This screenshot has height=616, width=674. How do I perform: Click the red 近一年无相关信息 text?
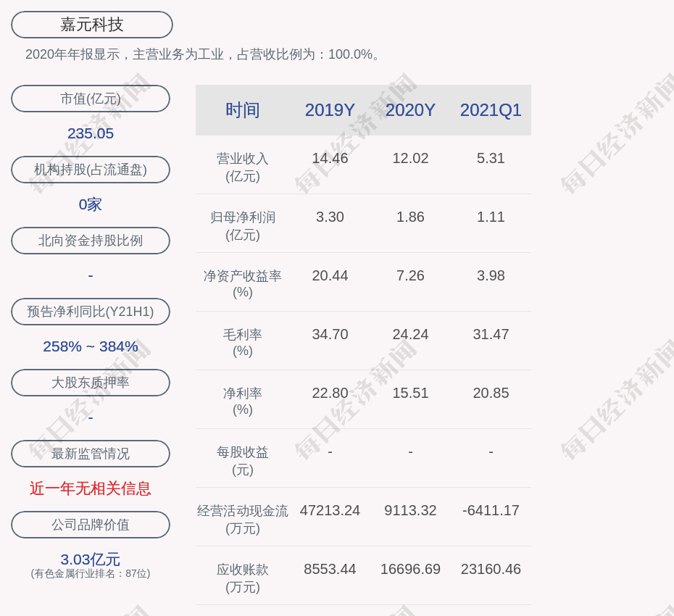click(91, 488)
